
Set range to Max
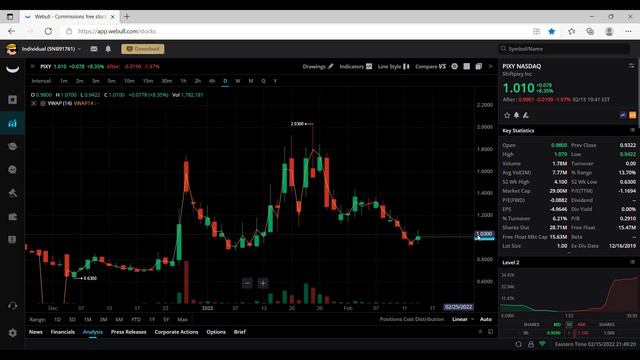pos(182,319)
